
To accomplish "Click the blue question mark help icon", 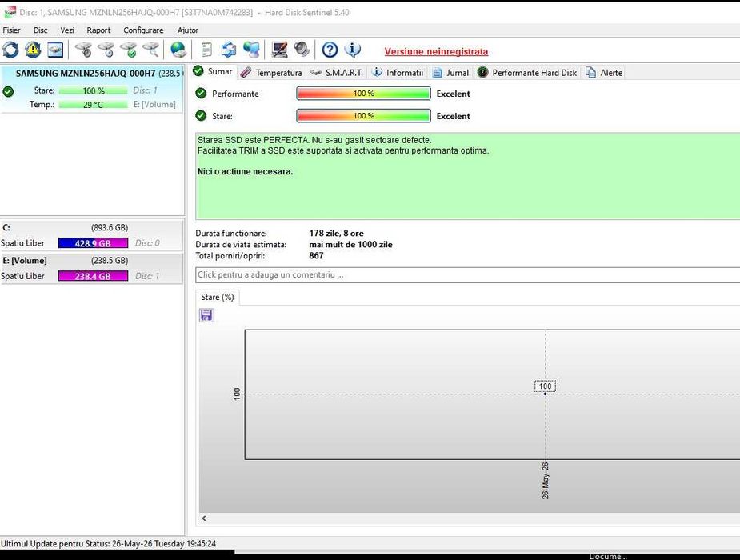I will coord(330,50).
